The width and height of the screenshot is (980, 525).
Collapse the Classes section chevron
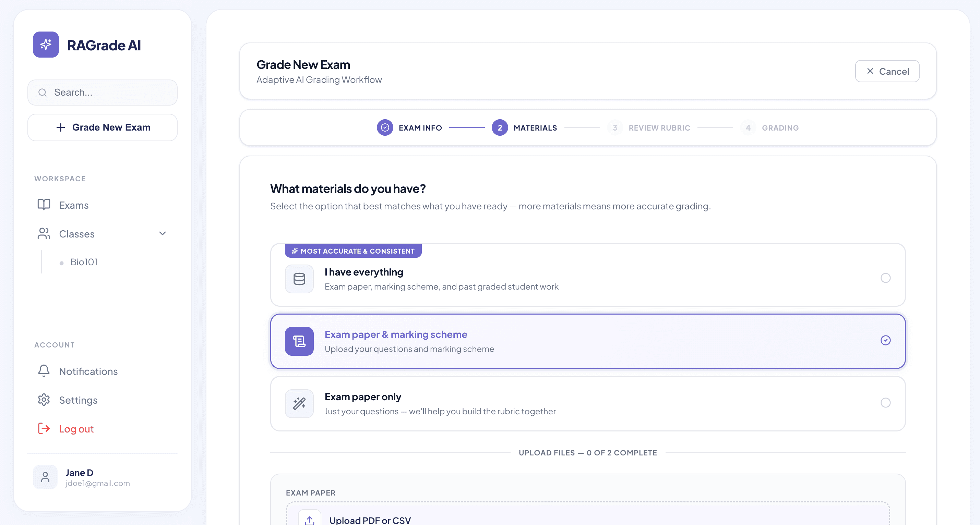tap(163, 233)
